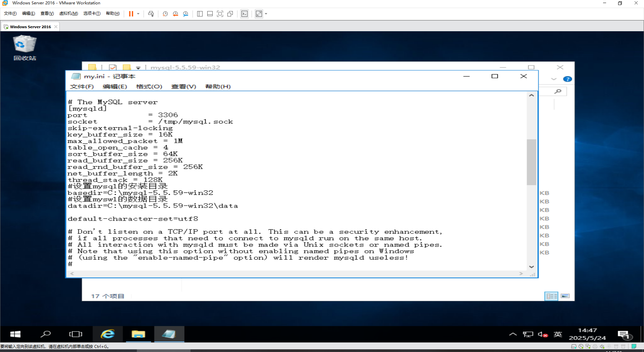Expand the Explorer ribbon chevron
Viewport: 644px width, 352px height.
[554, 79]
